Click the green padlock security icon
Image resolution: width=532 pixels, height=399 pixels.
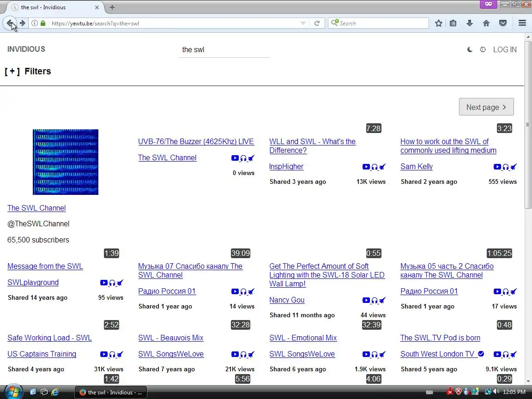point(43,23)
